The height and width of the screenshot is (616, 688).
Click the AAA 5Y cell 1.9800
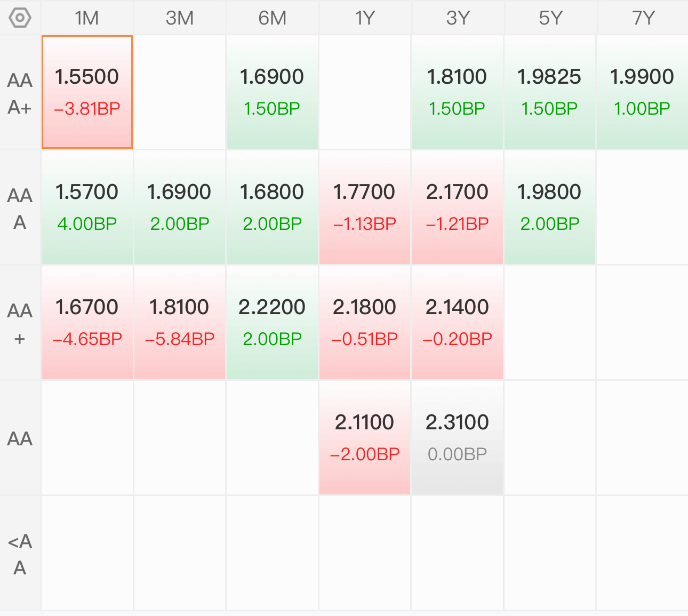(550, 207)
